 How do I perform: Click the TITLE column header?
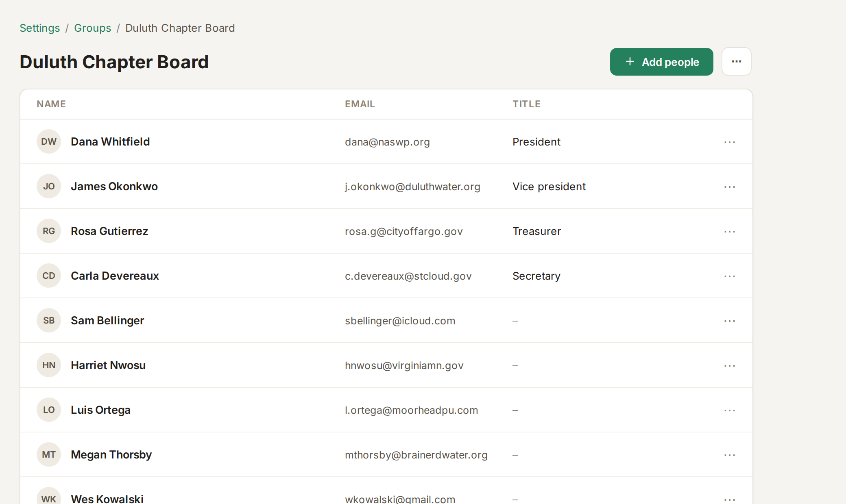(x=526, y=104)
